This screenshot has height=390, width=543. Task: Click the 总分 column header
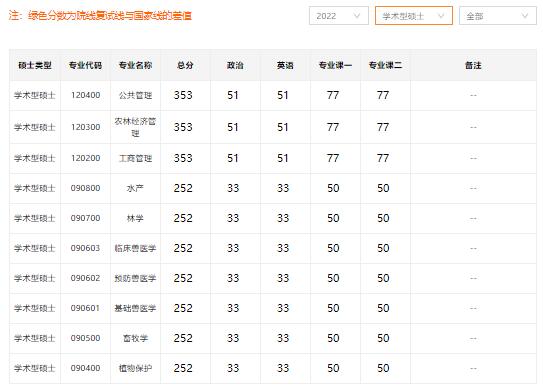[185, 65]
